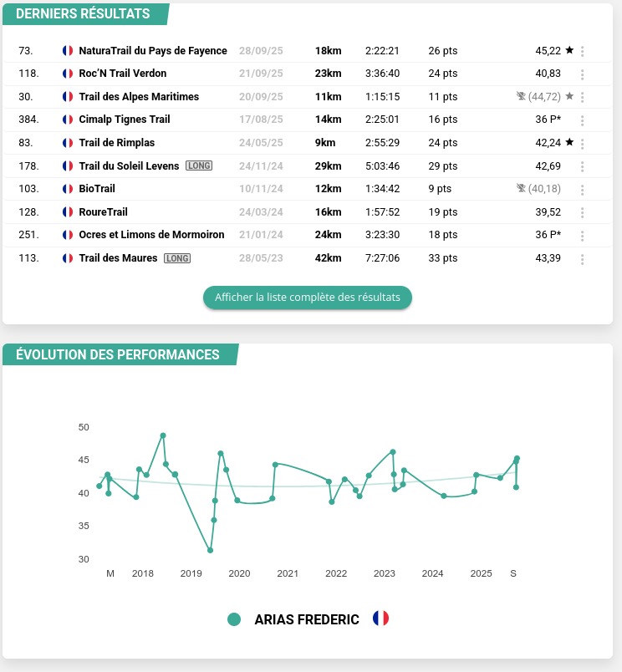This screenshot has height=672, width=622.
Task: Click the green legend circle for ARIAS FREDERIC
Action: point(234,619)
